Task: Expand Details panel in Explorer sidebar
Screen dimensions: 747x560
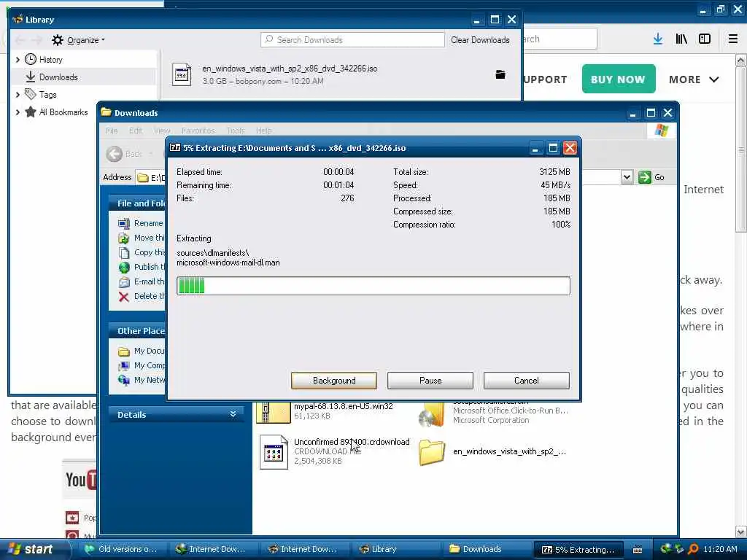Action: pyautogui.click(x=233, y=414)
